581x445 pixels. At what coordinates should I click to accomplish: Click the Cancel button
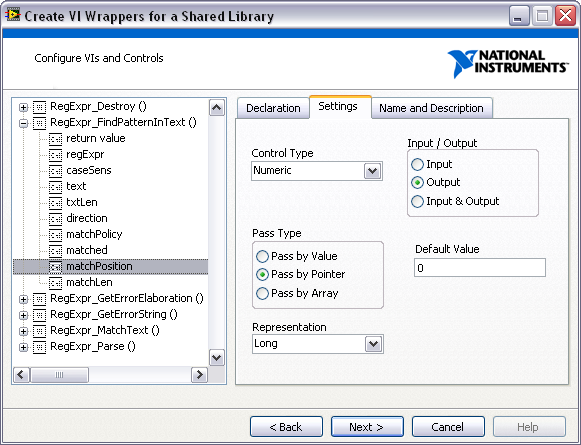448,427
